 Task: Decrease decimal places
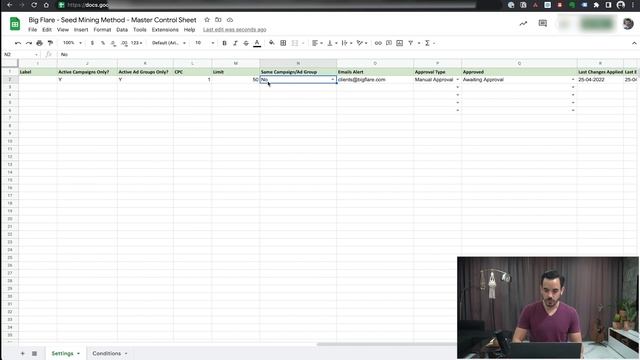click(x=113, y=43)
